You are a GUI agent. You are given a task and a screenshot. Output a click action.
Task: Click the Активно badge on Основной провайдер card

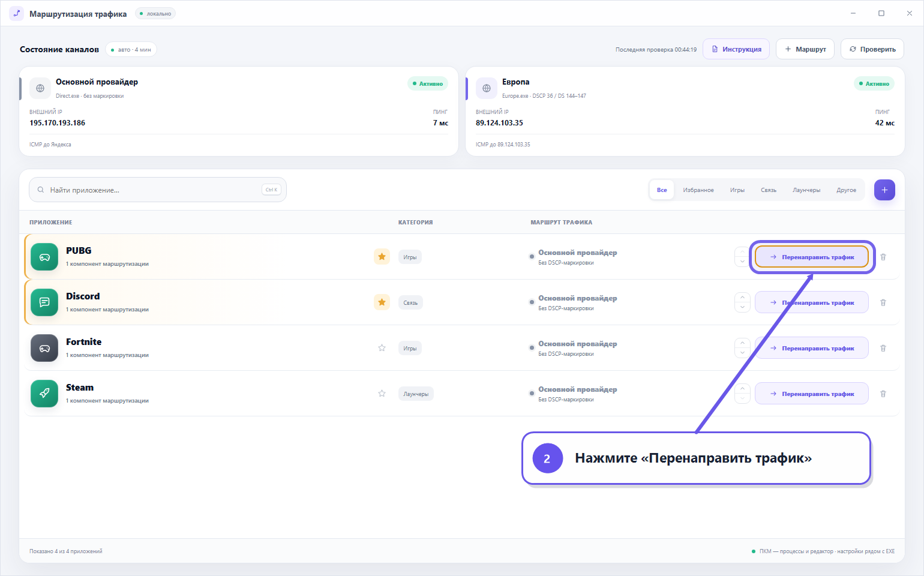pos(428,83)
